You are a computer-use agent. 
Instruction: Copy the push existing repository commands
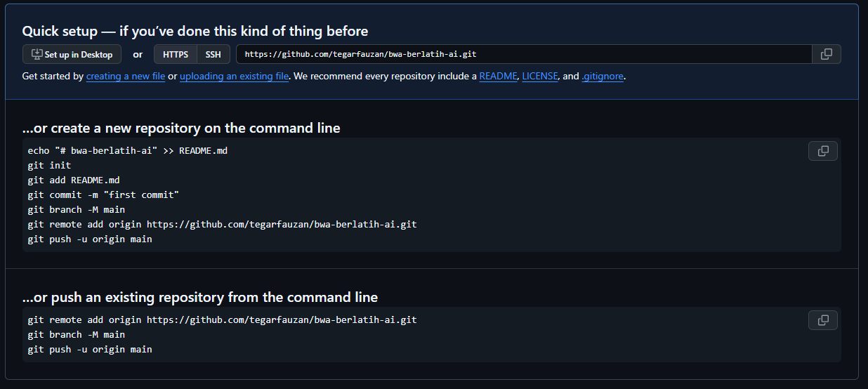click(x=823, y=320)
